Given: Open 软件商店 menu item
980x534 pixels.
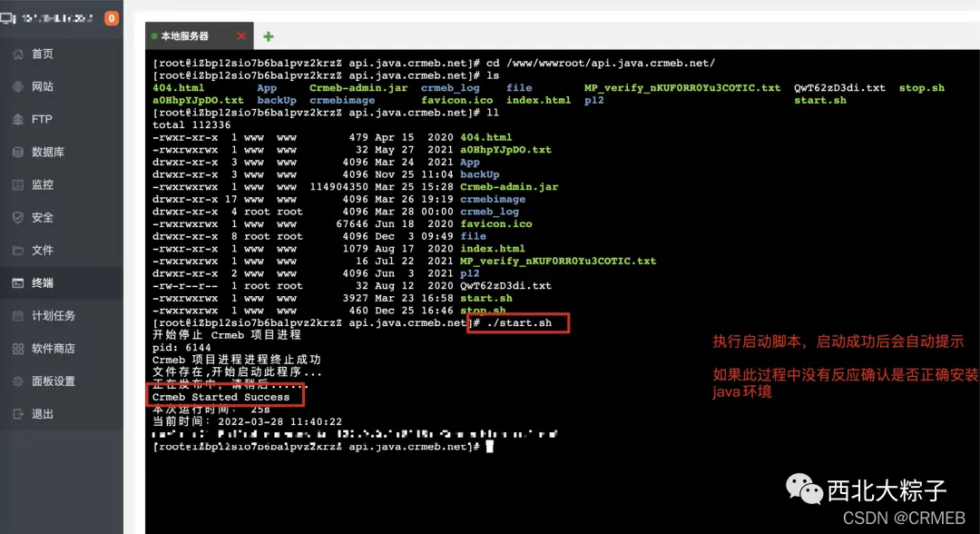Looking at the screenshot, I should (x=62, y=349).
